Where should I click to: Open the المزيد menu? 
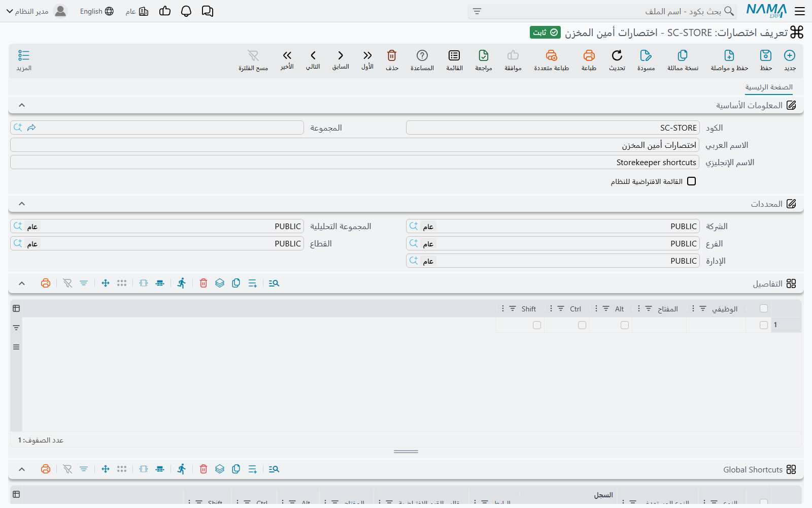point(24,60)
